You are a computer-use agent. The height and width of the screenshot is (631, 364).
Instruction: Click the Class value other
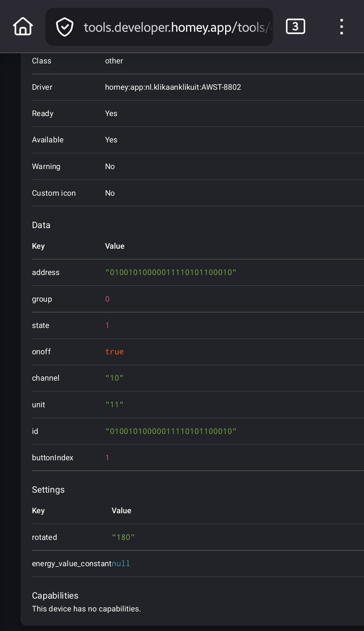(114, 61)
